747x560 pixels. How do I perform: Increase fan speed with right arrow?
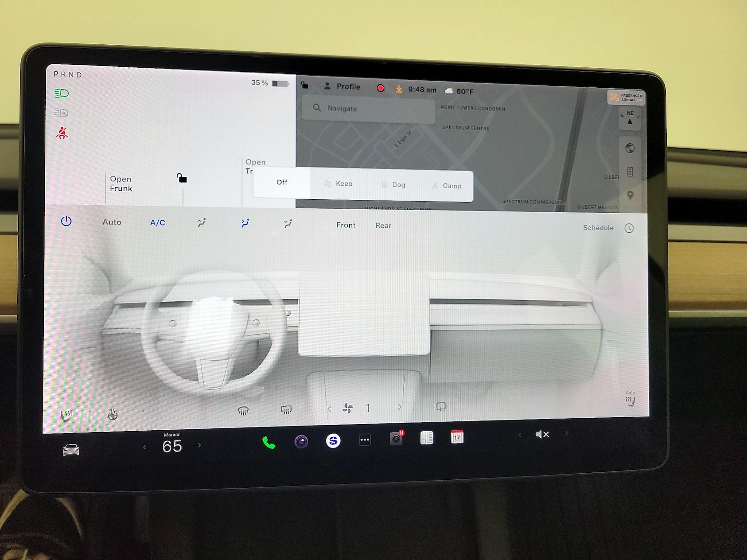click(400, 407)
